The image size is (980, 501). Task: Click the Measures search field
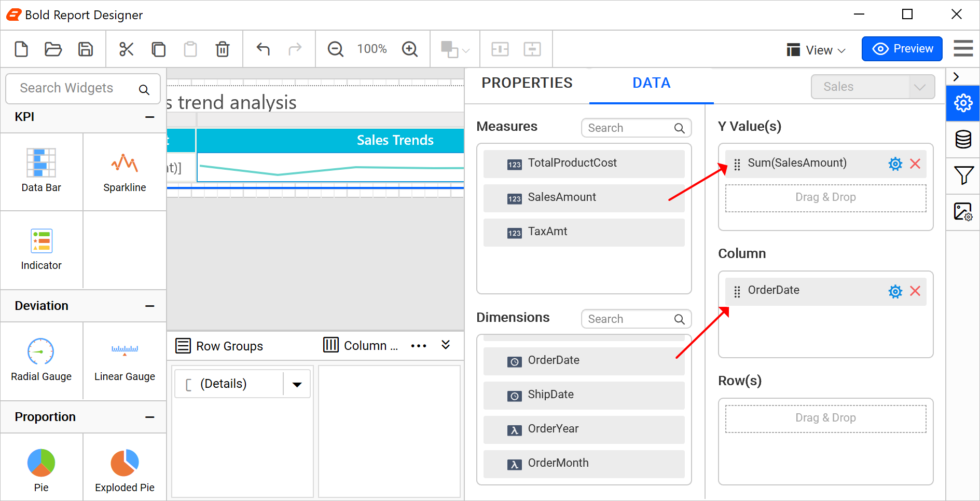pos(628,128)
